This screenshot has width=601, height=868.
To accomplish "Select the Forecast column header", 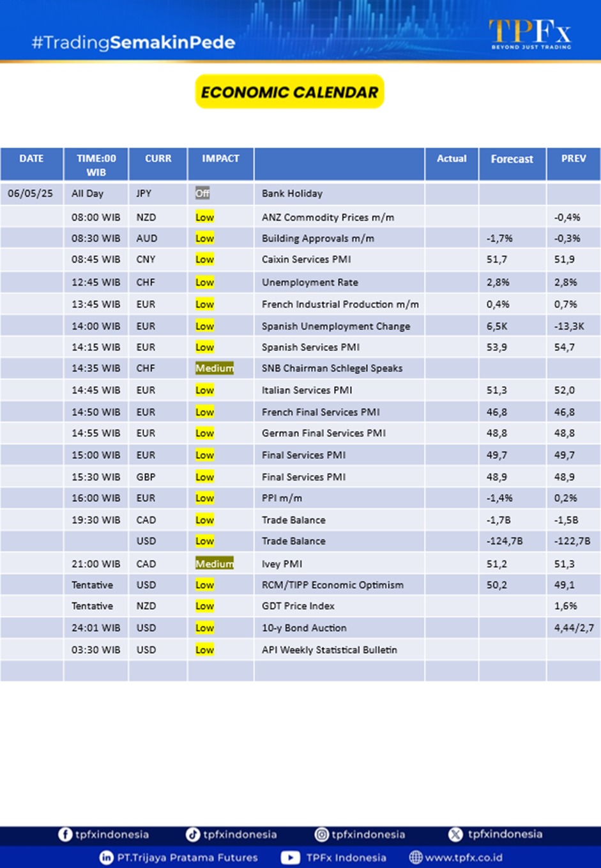I will [x=512, y=164].
